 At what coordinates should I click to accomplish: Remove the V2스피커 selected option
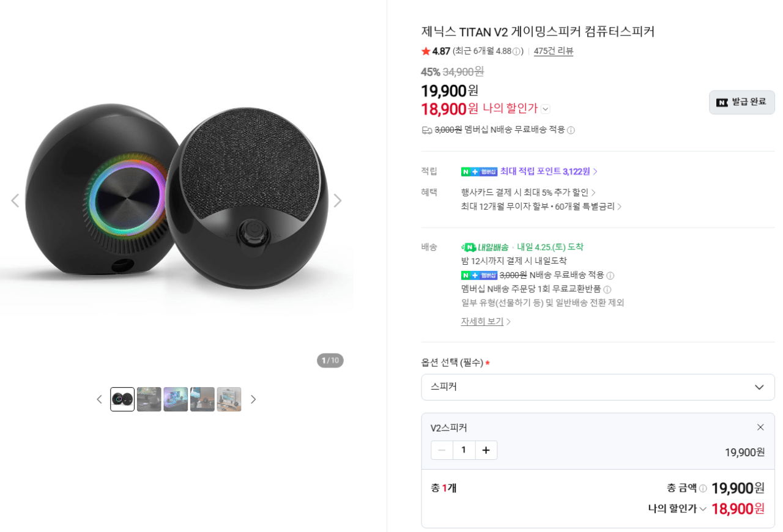(x=760, y=427)
